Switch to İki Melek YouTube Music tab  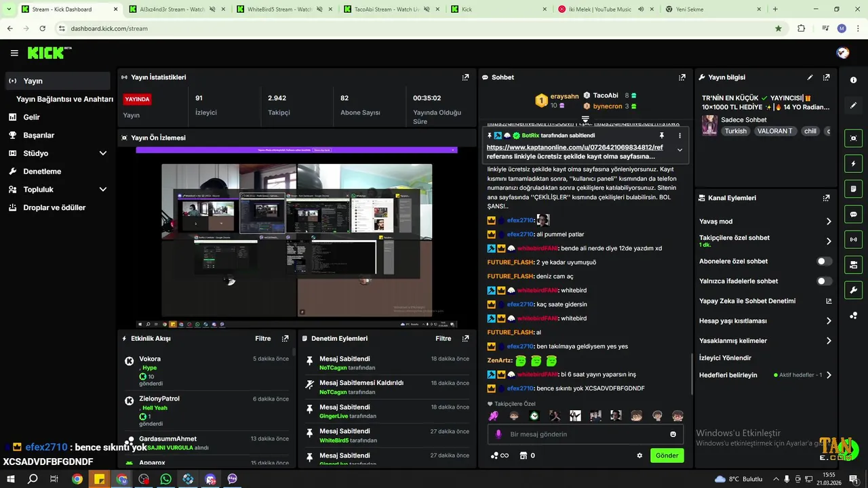(605, 9)
